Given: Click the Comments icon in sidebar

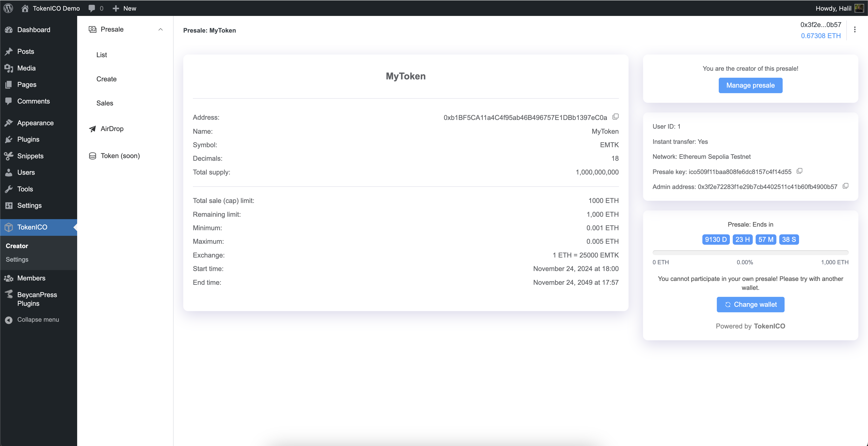Looking at the screenshot, I should (9, 101).
